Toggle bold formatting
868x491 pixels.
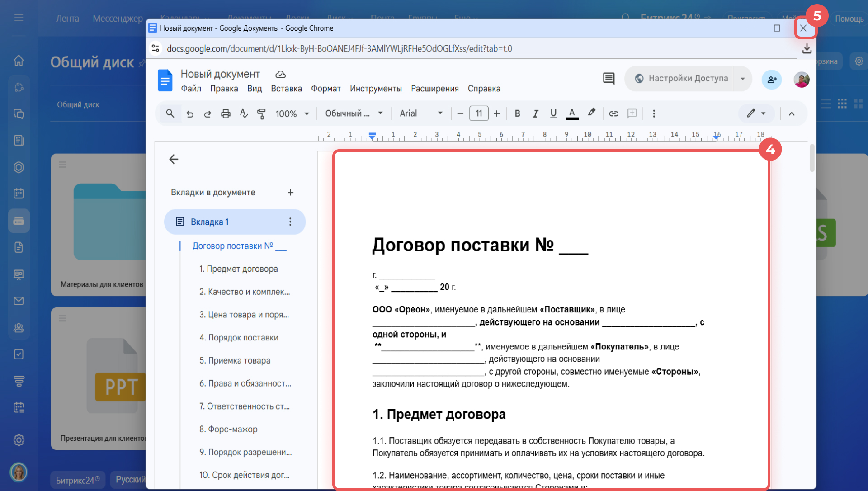tap(518, 113)
